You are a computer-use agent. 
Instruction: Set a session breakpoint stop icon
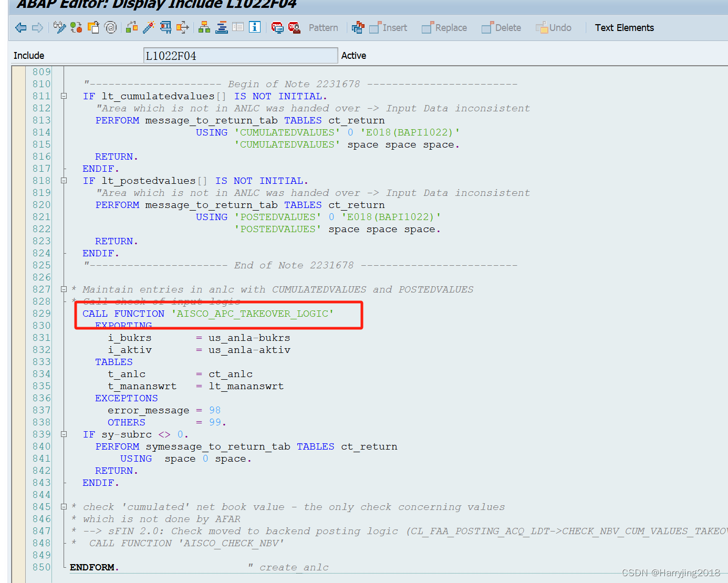[x=277, y=28]
